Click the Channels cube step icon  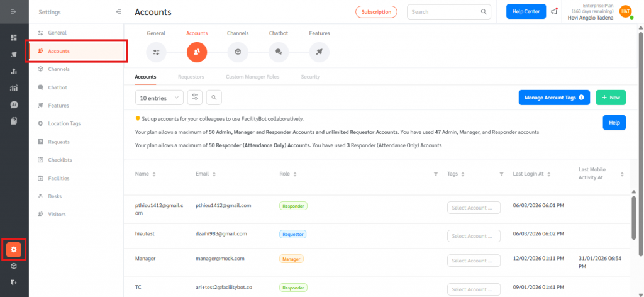point(238,52)
